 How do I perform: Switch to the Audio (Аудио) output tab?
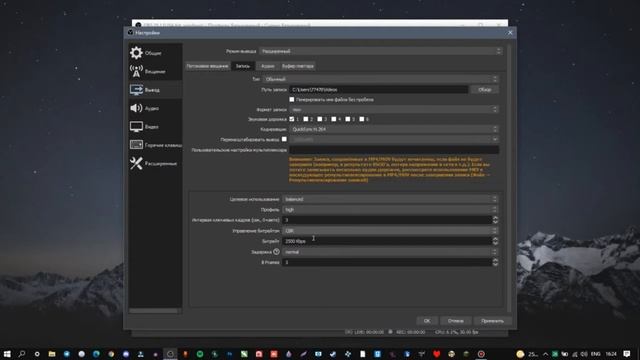267,66
